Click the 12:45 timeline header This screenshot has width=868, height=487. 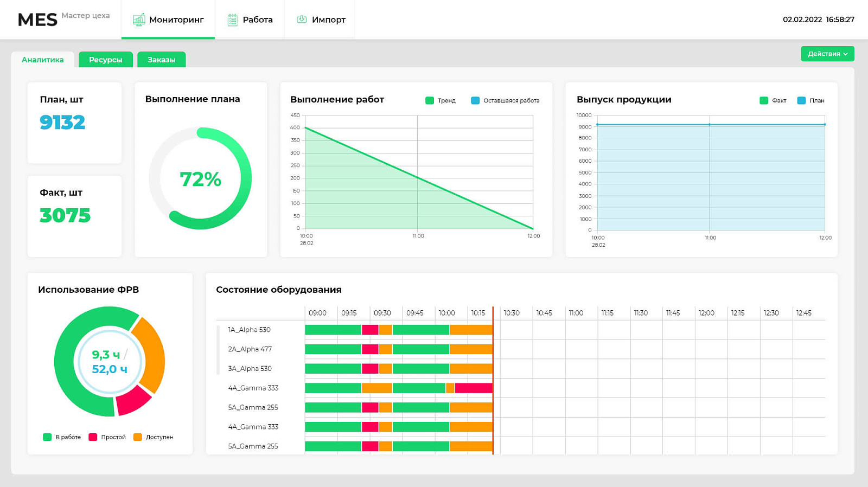point(804,313)
